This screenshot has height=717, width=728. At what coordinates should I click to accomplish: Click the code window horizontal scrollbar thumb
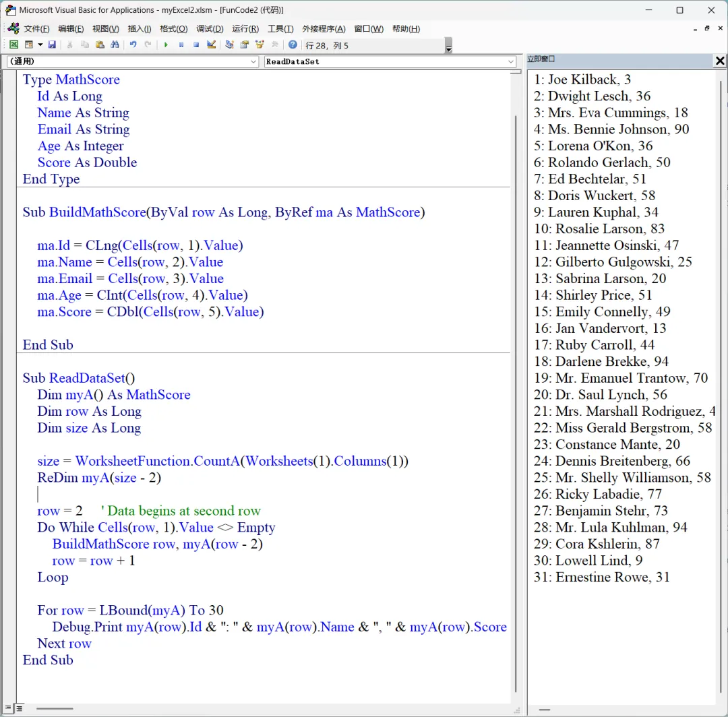tap(55, 709)
